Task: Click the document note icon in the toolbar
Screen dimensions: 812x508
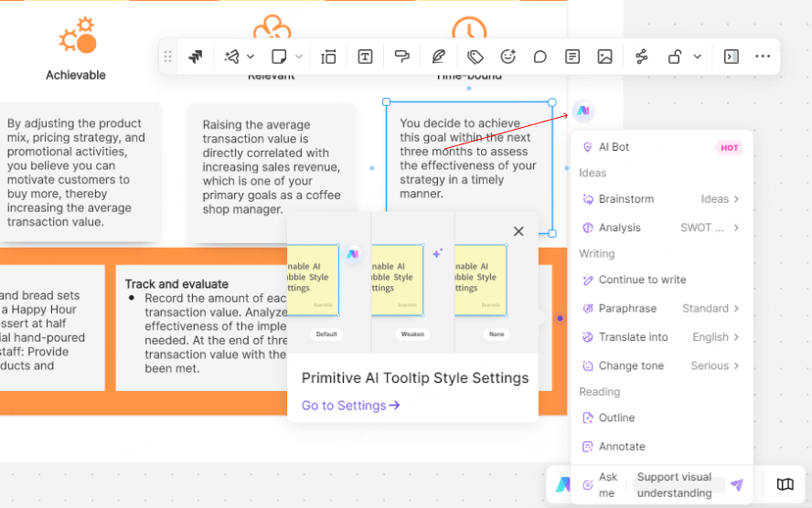Action: [x=572, y=57]
